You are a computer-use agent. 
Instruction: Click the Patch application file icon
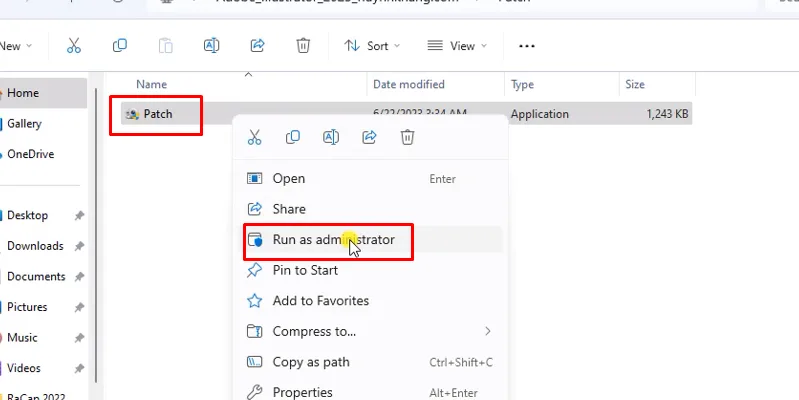(132, 114)
